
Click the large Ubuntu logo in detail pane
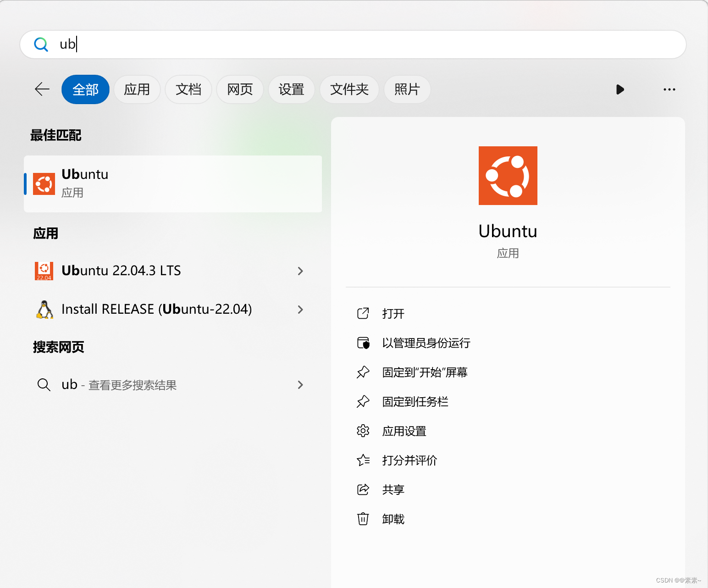[x=508, y=176]
